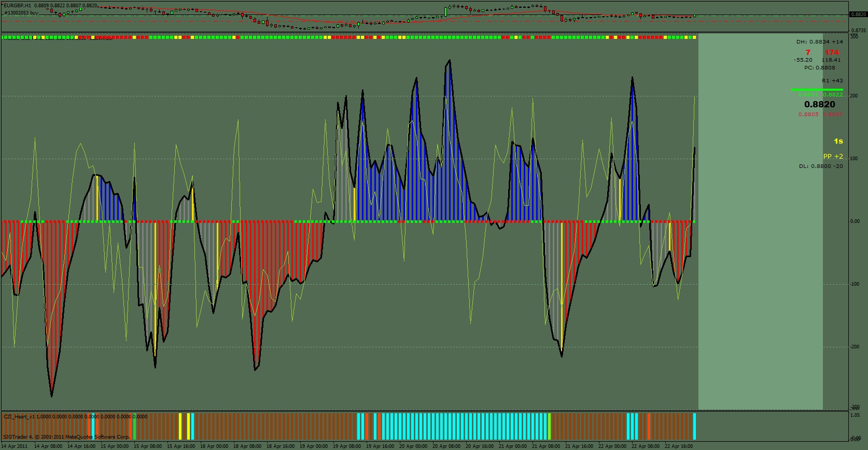Click the -100 level on oscillator scale
Screen dimensions: 868x450
tap(853, 284)
